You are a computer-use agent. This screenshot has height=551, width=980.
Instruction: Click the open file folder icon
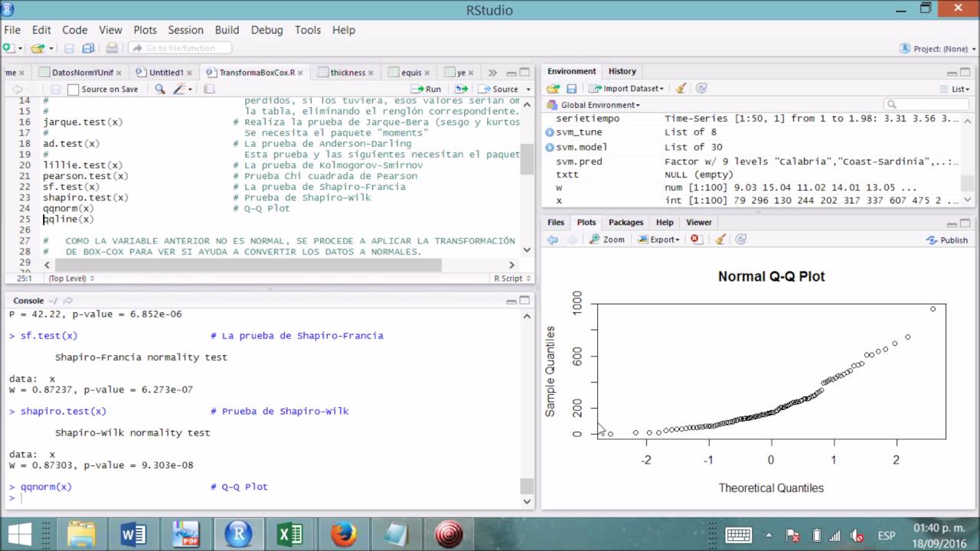[x=37, y=48]
